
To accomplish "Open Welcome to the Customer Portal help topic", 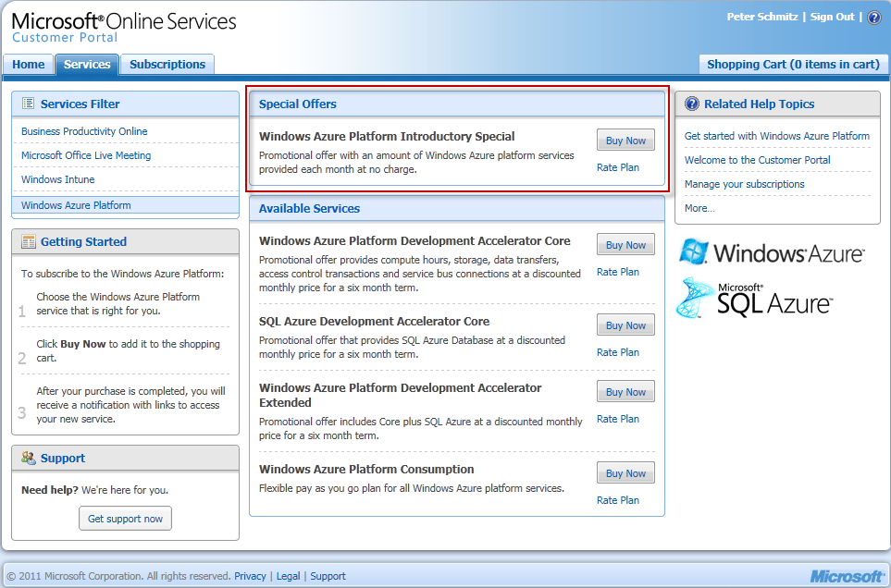I will click(758, 160).
